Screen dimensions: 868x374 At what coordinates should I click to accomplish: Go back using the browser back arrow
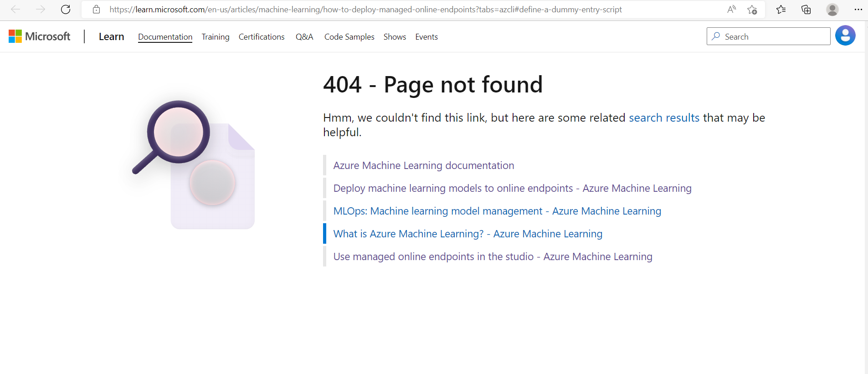click(15, 9)
